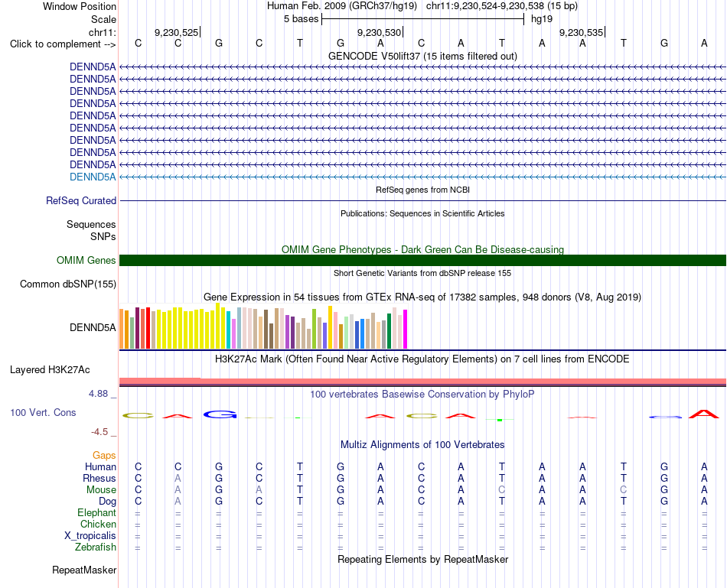Screen dimensions: 727x588
Task: Click the Rhesus alignment row label
Action: click(x=99, y=478)
